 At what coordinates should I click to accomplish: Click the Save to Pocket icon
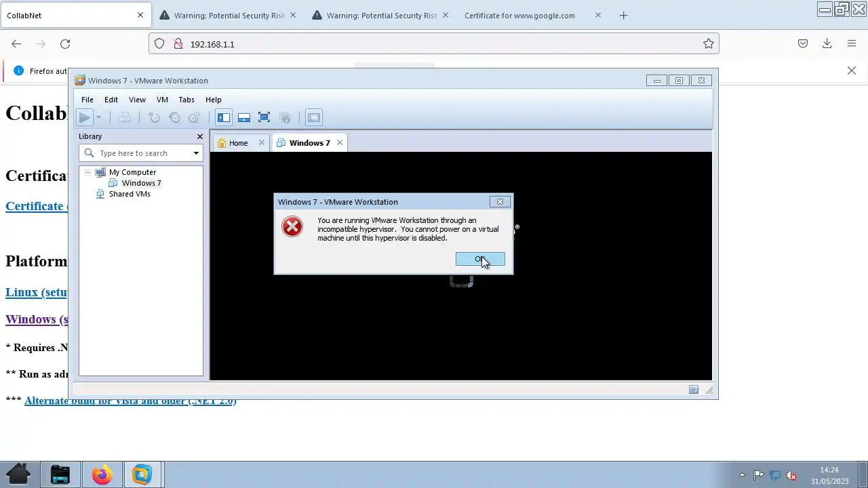pos(803,44)
